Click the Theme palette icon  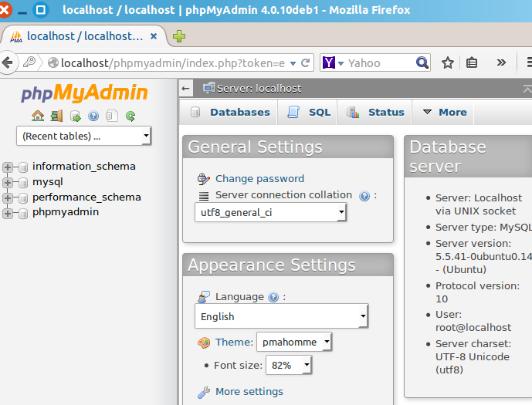coord(204,343)
